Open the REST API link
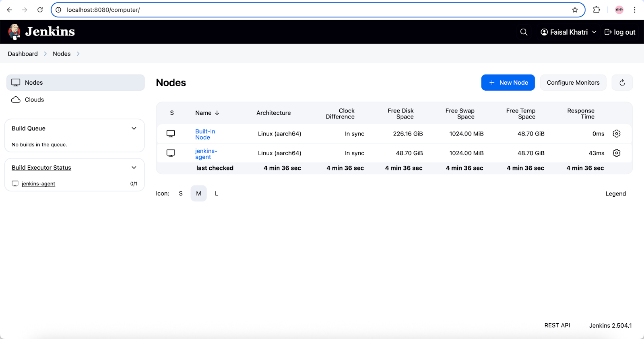 coord(557,325)
